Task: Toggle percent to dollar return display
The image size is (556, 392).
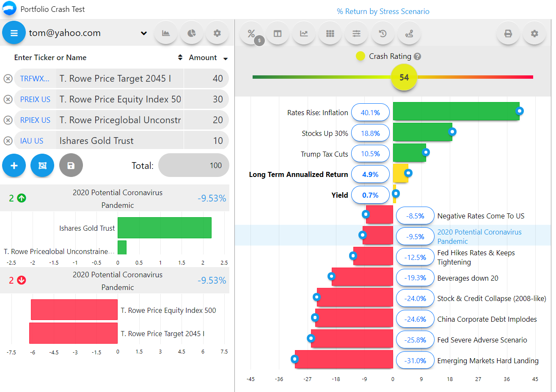Action: point(252,33)
